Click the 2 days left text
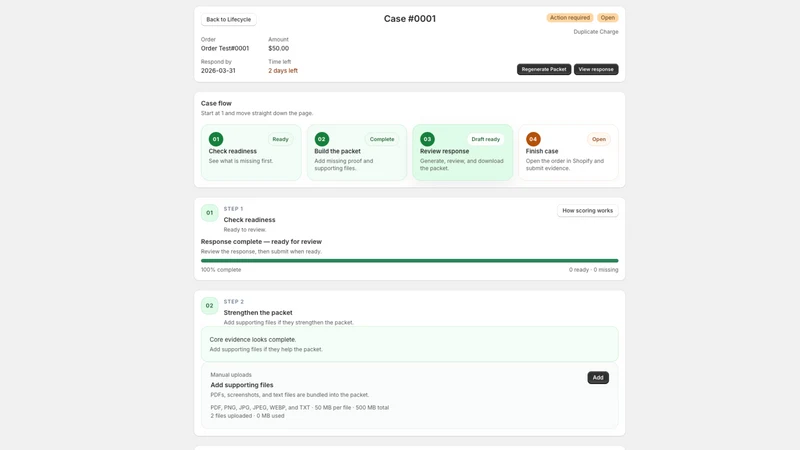 (x=283, y=71)
